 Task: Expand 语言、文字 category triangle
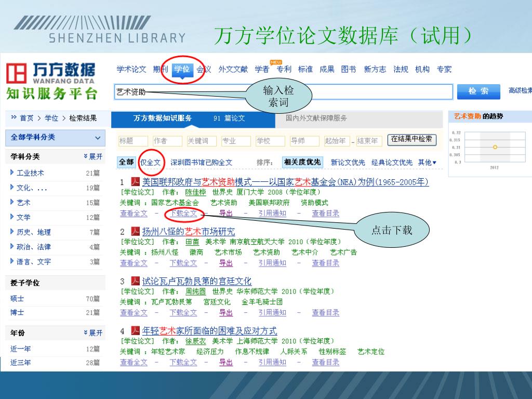click(x=12, y=261)
